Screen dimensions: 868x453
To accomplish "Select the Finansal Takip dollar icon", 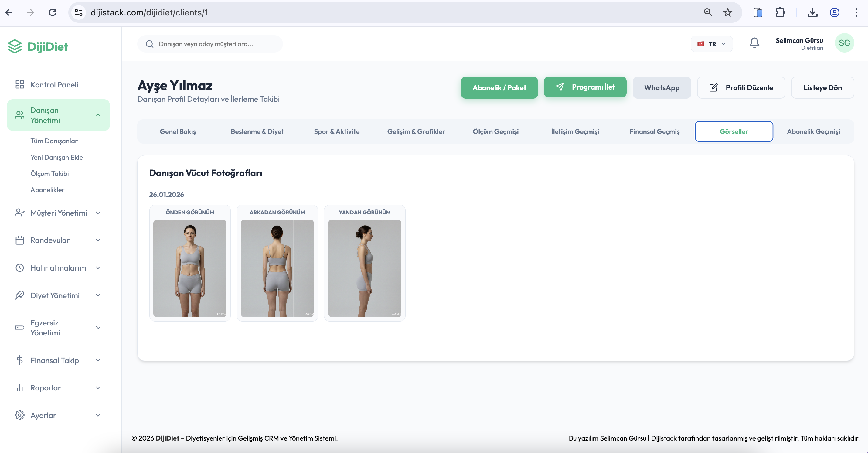I will [19, 360].
